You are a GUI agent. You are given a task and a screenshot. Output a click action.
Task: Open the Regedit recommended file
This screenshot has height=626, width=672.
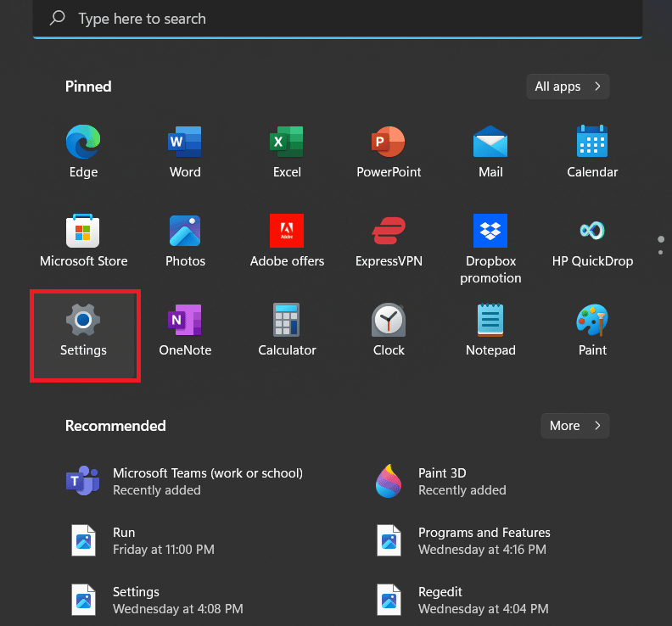(462, 600)
